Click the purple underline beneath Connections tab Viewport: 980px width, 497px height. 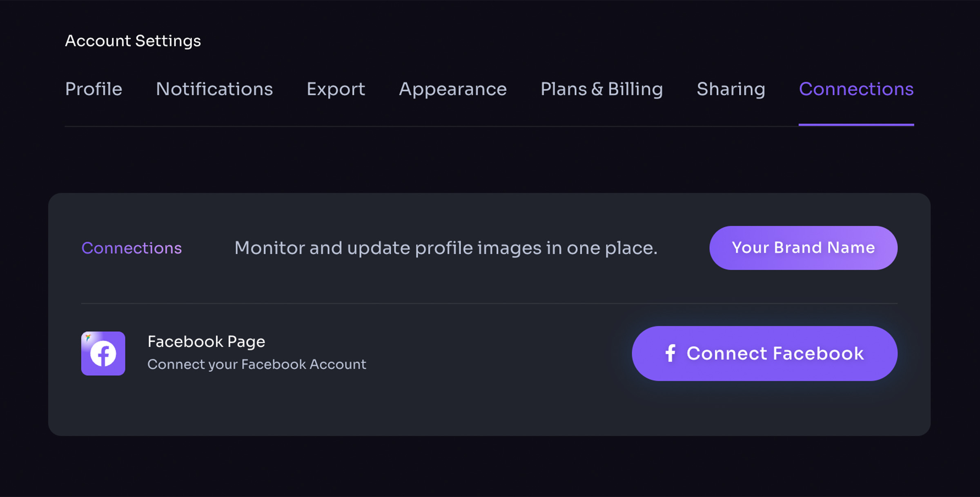[856, 124]
